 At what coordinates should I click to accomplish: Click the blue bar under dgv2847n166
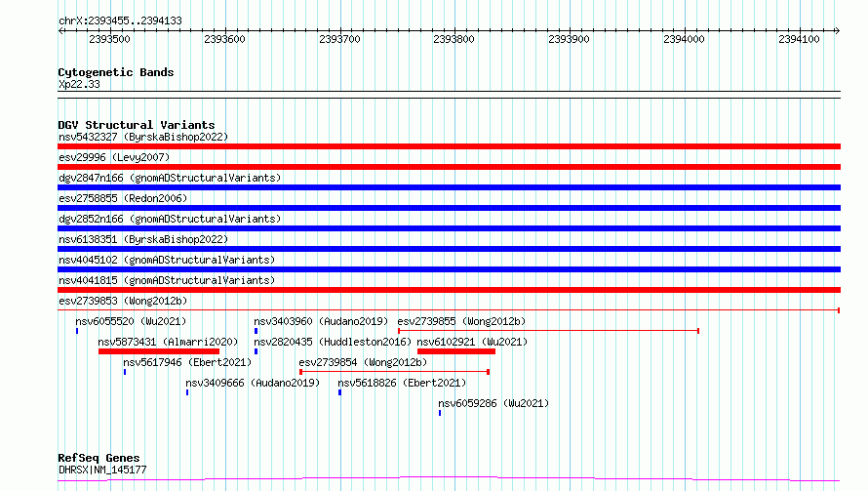449,187
